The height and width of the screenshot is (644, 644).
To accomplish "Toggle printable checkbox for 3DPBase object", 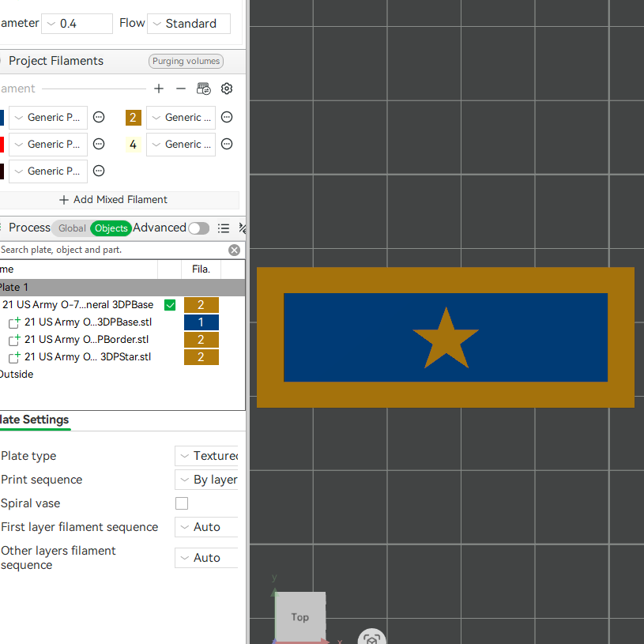I will pyautogui.click(x=170, y=305).
